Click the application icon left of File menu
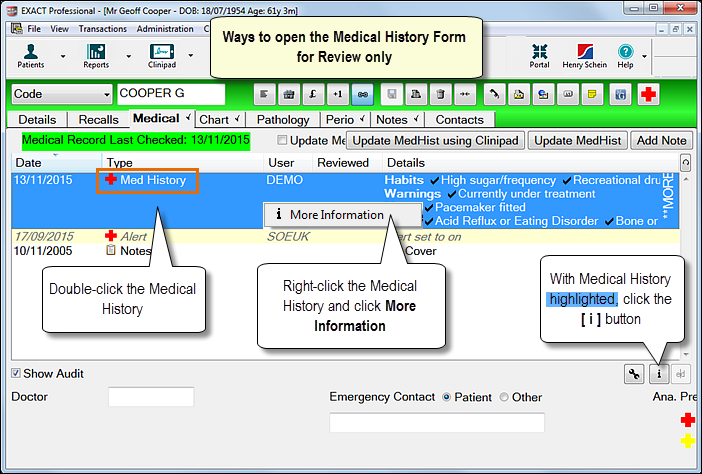 click(x=17, y=29)
